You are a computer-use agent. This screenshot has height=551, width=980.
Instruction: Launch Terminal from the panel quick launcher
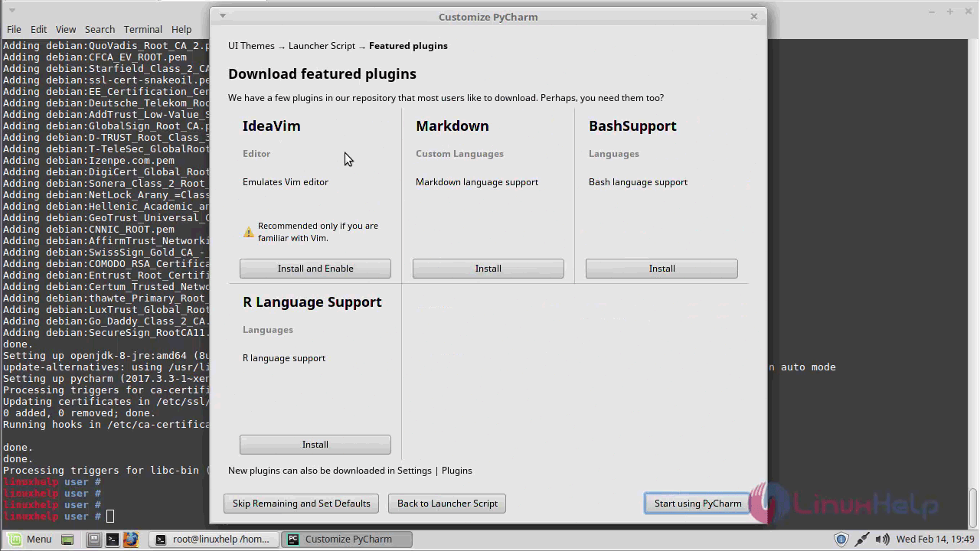112,540
